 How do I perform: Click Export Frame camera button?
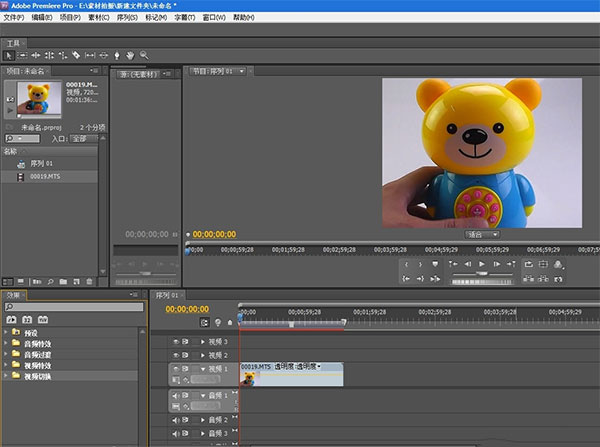tap(558, 279)
